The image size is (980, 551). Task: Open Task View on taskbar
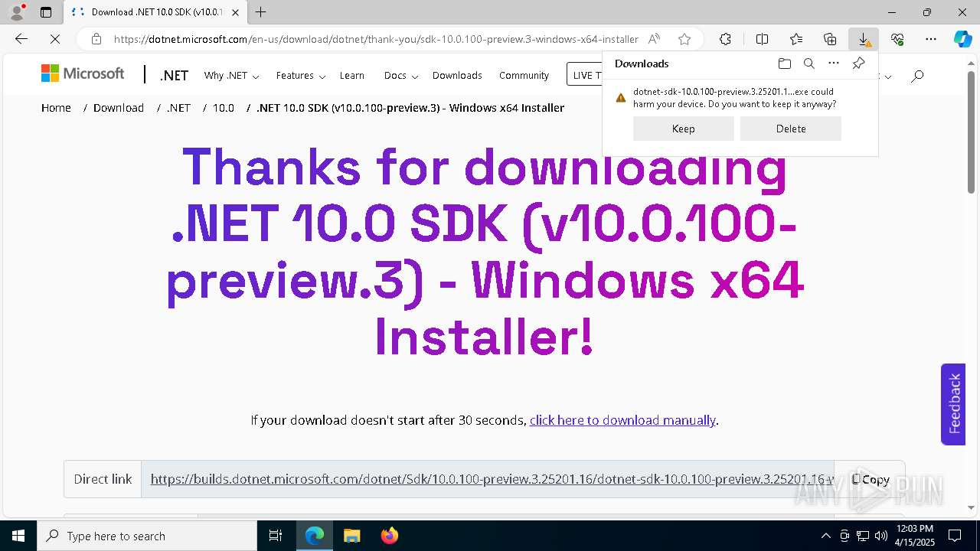[x=276, y=536]
